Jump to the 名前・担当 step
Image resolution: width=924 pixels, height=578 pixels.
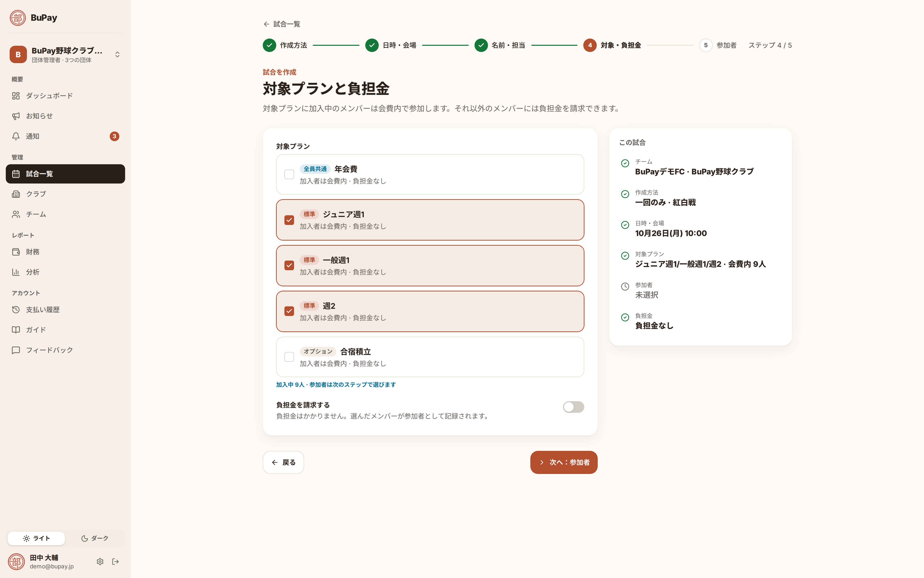tap(500, 45)
